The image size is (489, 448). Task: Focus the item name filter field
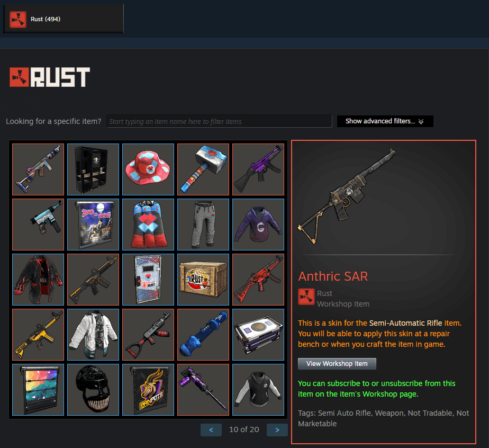219,121
